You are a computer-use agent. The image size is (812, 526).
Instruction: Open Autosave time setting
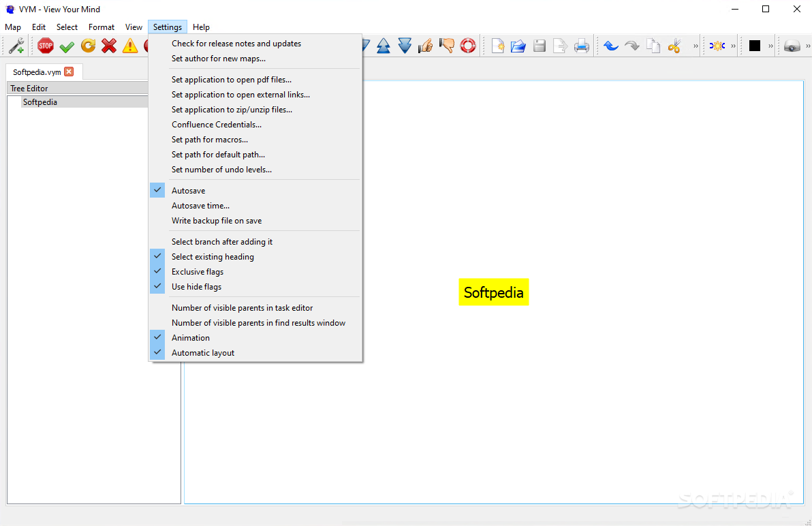coord(255,206)
